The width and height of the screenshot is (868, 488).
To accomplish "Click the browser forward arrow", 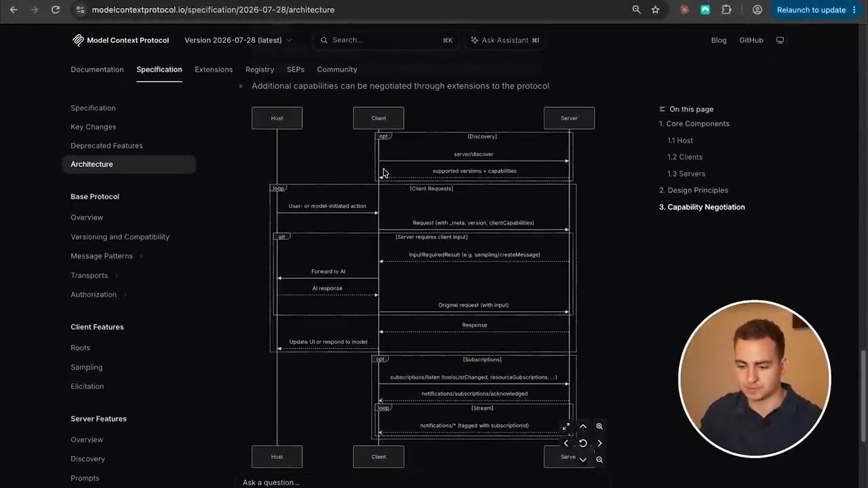I will coord(35,9).
